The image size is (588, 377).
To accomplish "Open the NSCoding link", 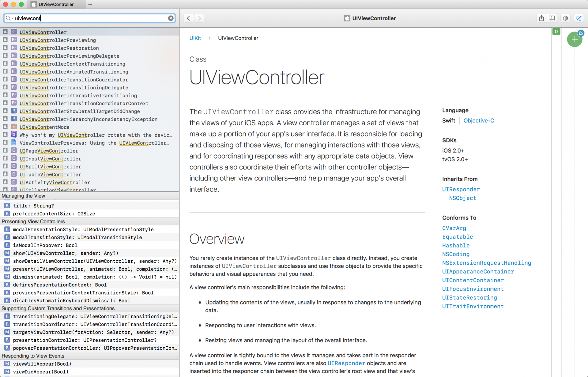I will [x=456, y=254].
